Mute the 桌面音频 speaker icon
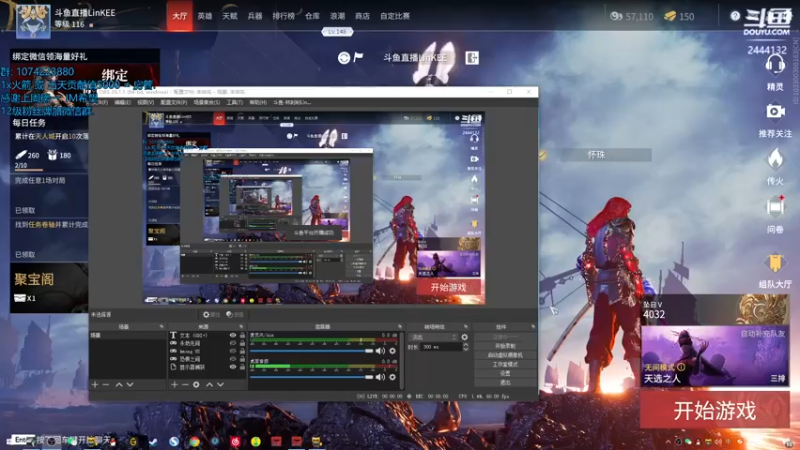 (380, 377)
